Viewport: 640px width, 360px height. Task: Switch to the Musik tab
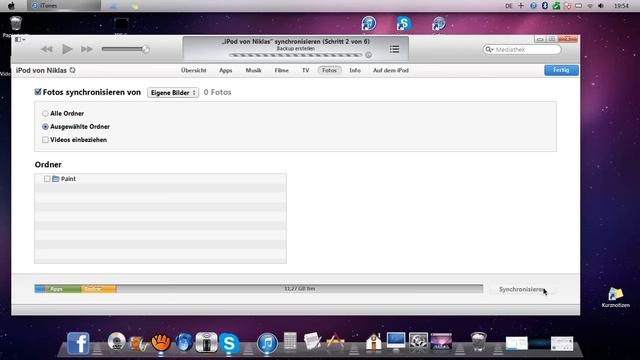[x=253, y=70]
